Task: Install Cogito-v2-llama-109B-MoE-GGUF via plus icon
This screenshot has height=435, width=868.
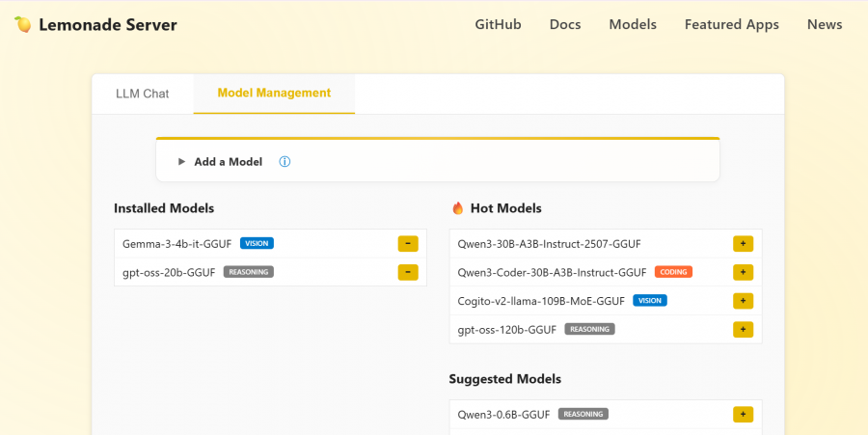Action: point(743,301)
